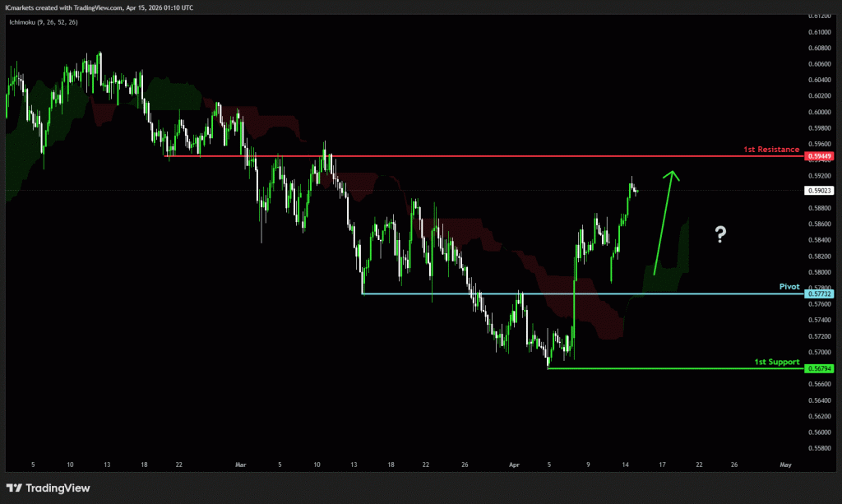Viewport: 842px width, 504px height.
Task: Select the red 0.59449 resistance price tag
Action: click(820, 156)
